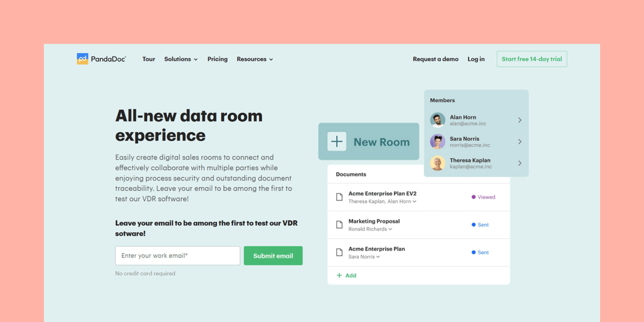Expand the Ronald Richards dropdown under Marketing Proposal
The height and width of the screenshot is (322, 644).
coord(390,229)
